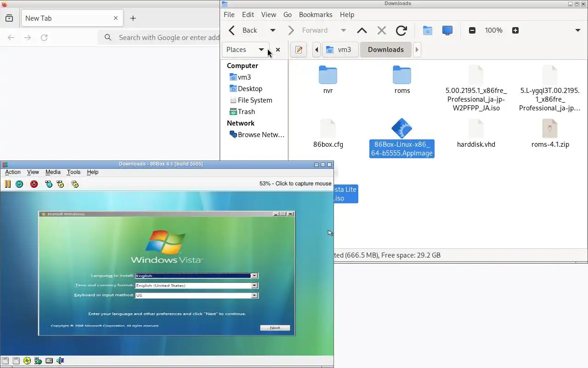Click the Back button in file manager
Viewport: 588px width, 368px height.
coord(243,30)
